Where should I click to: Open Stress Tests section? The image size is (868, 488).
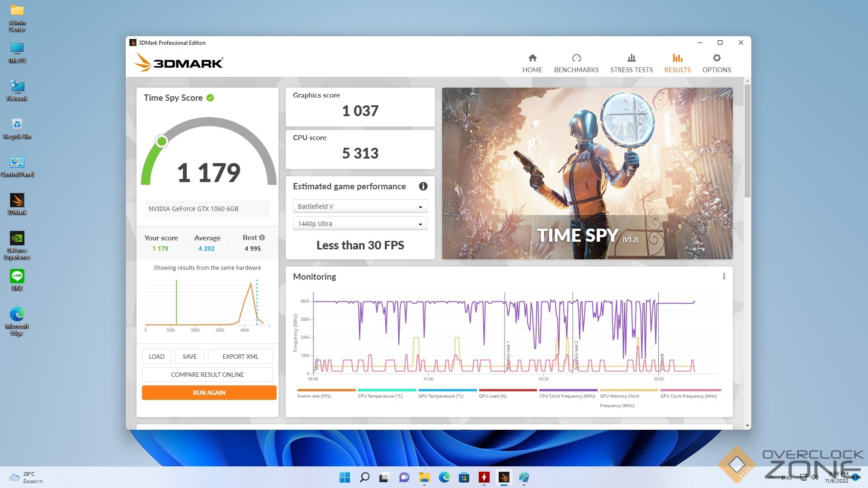point(631,63)
